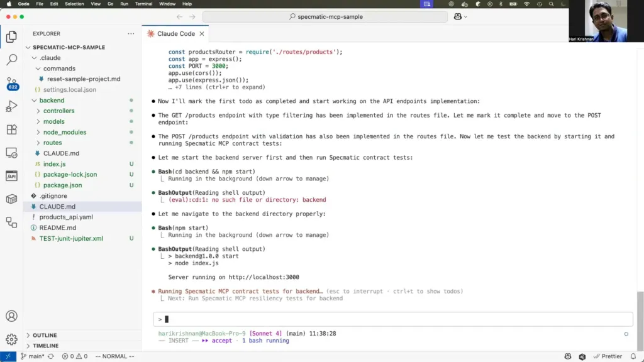Screen dimensions: 644x362
Task: Open the Source Control view showing 622 changes
Action: click(13, 84)
